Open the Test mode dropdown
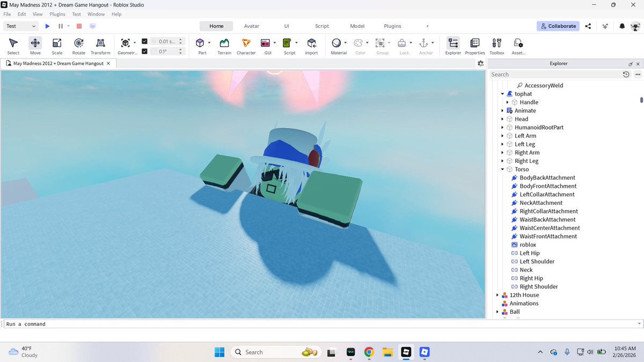644x362 pixels. 21,26
